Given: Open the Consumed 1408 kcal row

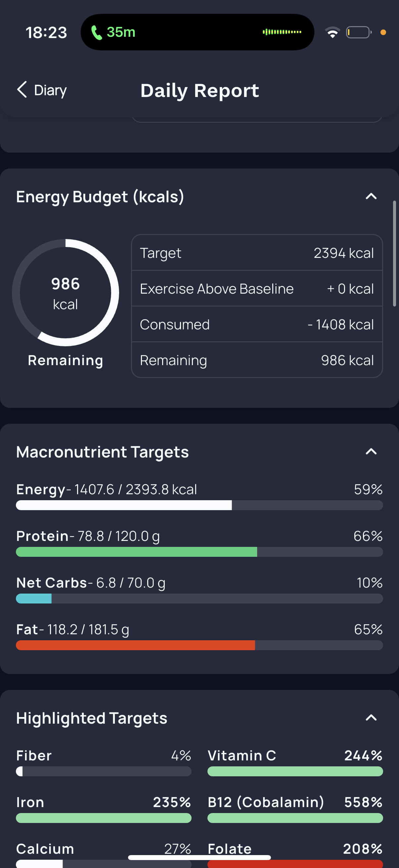Looking at the screenshot, I should [x=257, y=324].
